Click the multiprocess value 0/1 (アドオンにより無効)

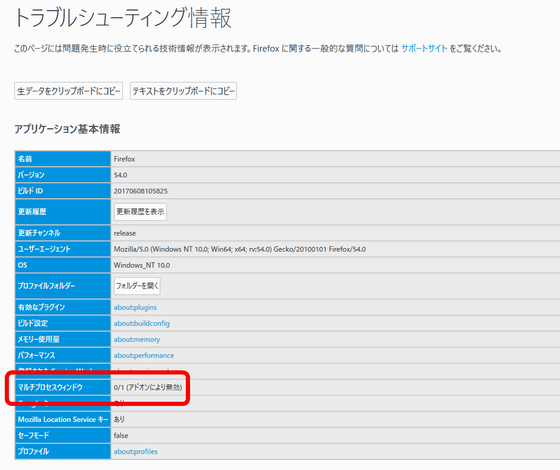pyautogui.click(x=148, y=388)
